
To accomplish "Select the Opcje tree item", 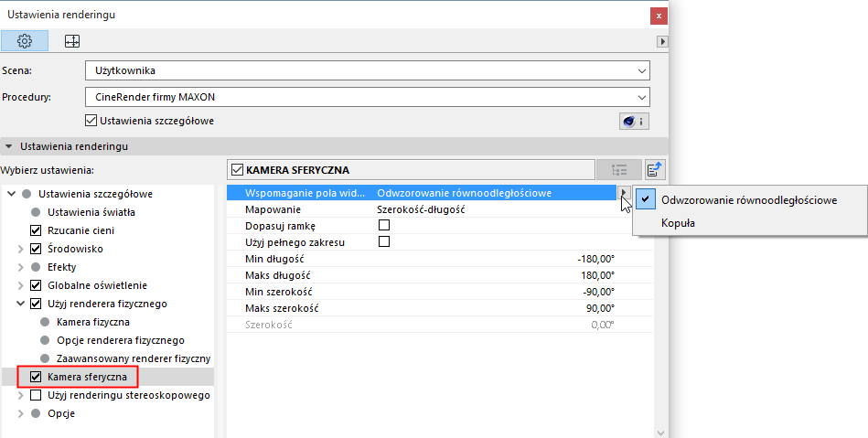I will [x=61, y=413].
